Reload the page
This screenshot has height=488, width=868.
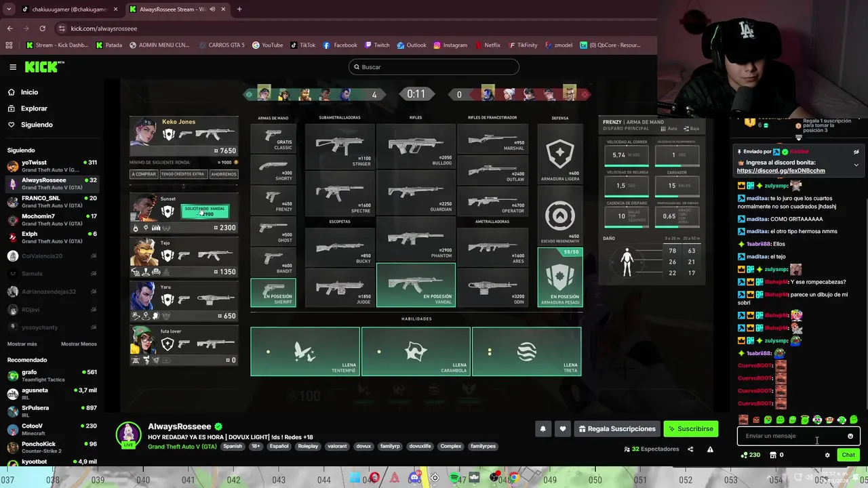42,28
